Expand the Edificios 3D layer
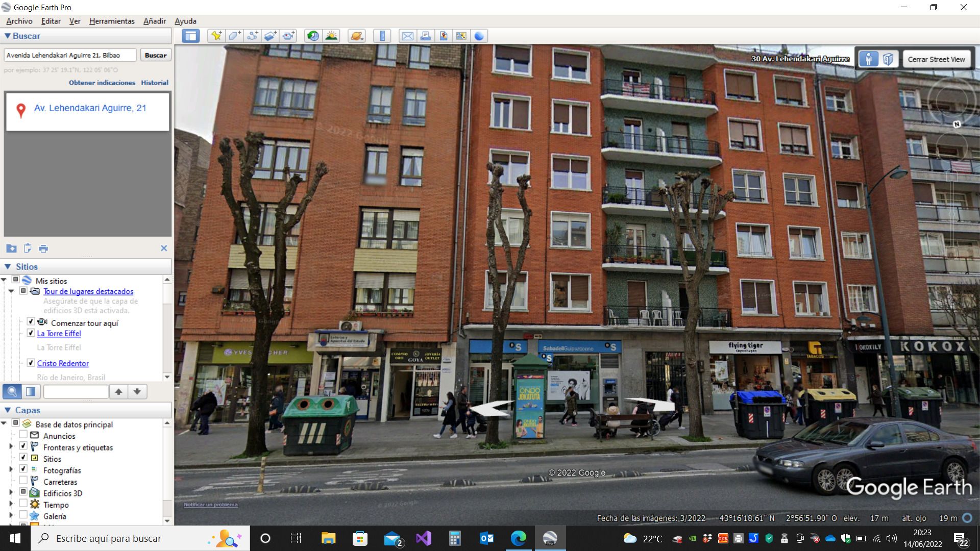980x551 pixels. point(11,492)
